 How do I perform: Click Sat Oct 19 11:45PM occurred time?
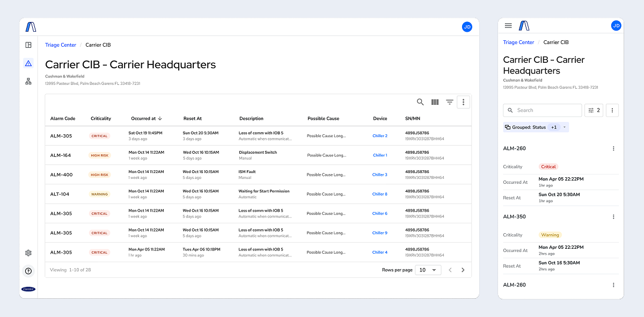tap(145, 133)
